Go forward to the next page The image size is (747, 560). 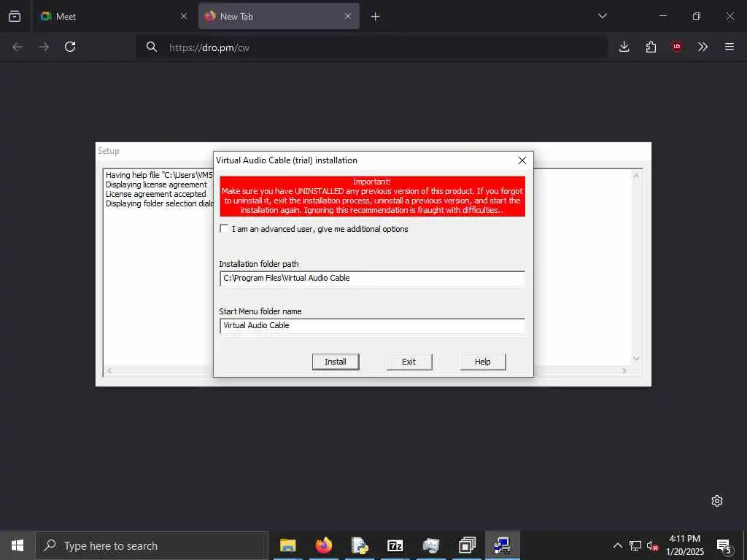click(44, 47)
